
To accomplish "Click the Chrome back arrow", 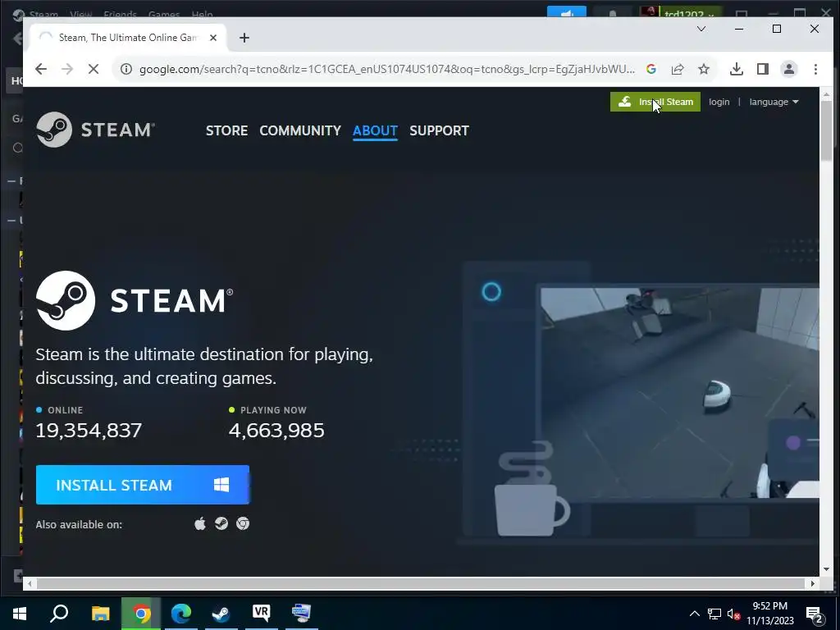I will pyautogui.click(x=41, y=69).
